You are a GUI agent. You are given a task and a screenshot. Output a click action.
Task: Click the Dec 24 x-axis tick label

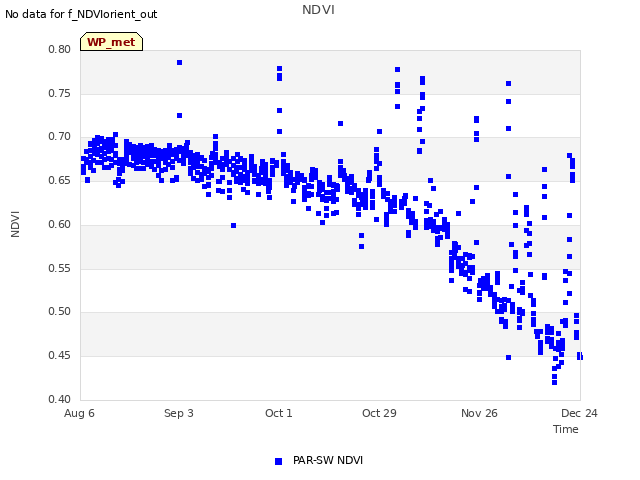(x=579, y=413)
